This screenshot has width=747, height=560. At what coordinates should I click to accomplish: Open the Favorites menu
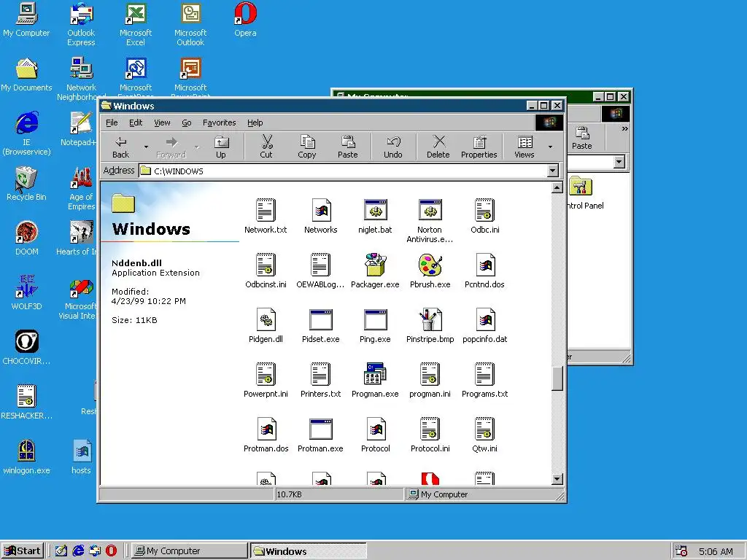[x=219, y=122]
